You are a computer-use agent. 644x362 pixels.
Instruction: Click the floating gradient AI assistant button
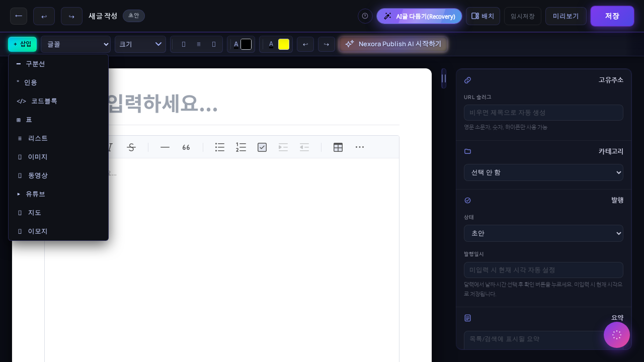tap(617, 335)
